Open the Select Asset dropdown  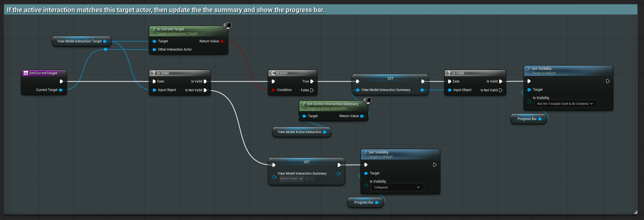coord(291,179)
